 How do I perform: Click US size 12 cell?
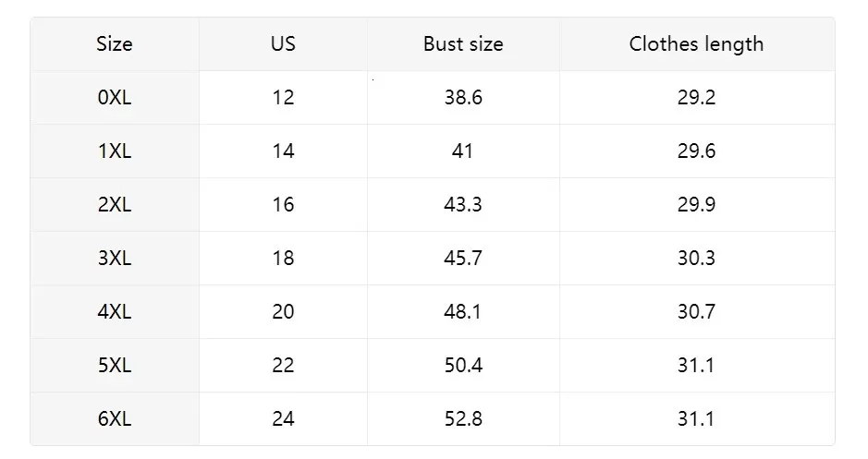pos(283,97)
